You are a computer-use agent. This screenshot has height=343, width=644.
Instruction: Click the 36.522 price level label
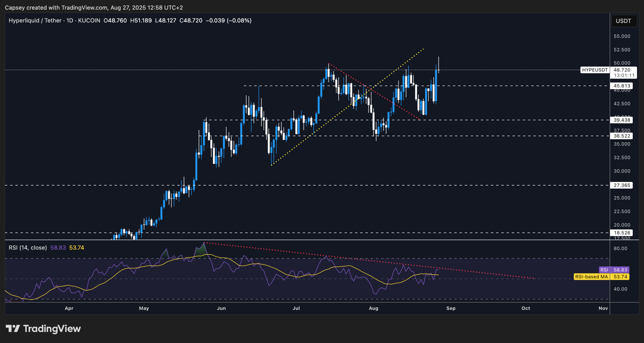coord(623,136)
